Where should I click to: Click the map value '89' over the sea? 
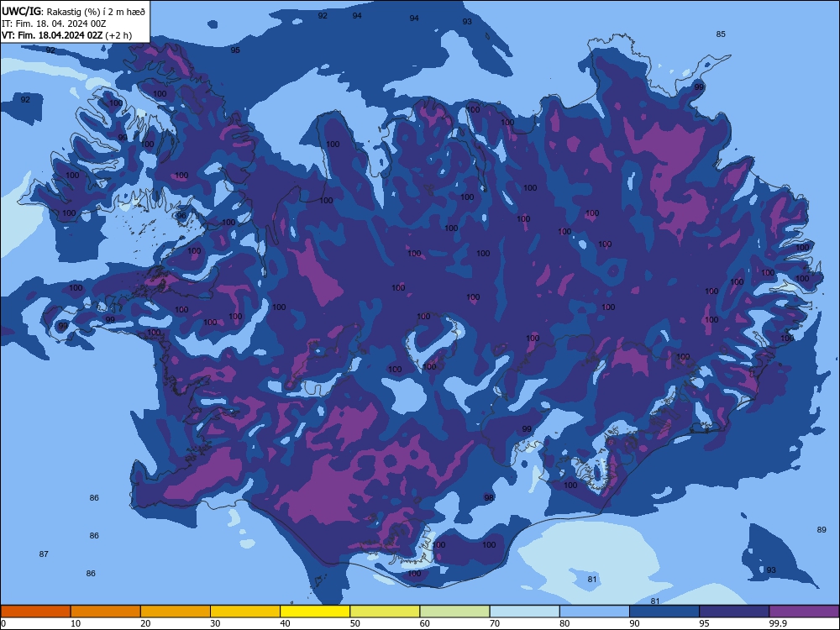[x=822, y=530]
